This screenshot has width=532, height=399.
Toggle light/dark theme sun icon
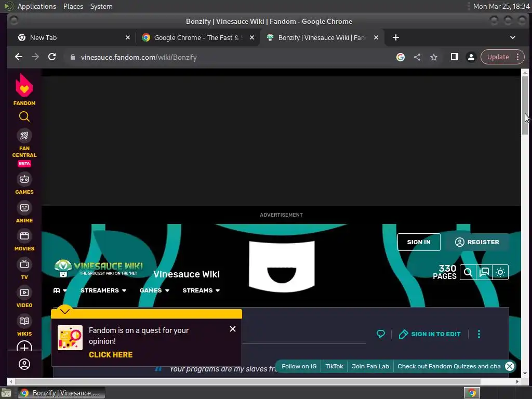click(500, 272)
